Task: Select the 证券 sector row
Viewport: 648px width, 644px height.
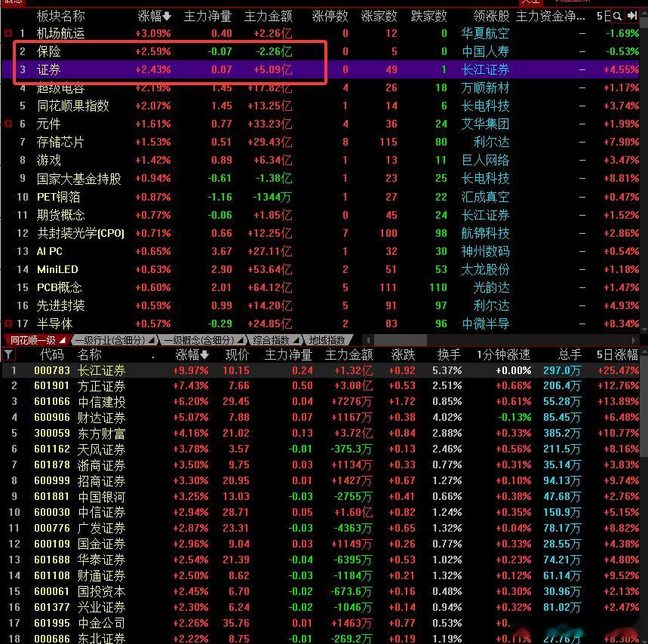Action: click(x=319, y=69)
